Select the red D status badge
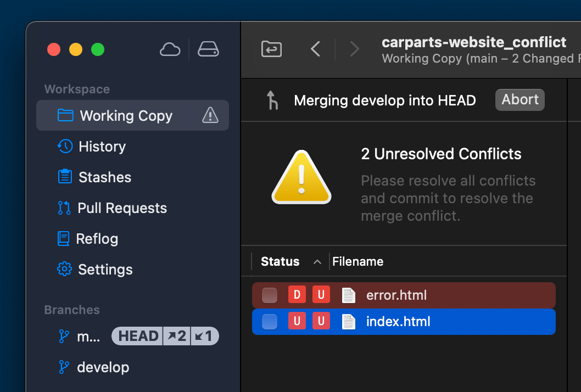The height and width of the screenshot is (392, 581). tap(297, 295)
